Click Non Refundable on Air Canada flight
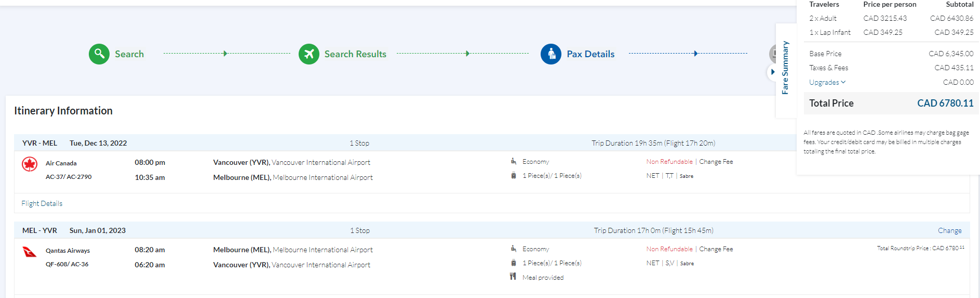Viewport: 980px width, 298px height. pyautogui.click(x=669, y=162)
